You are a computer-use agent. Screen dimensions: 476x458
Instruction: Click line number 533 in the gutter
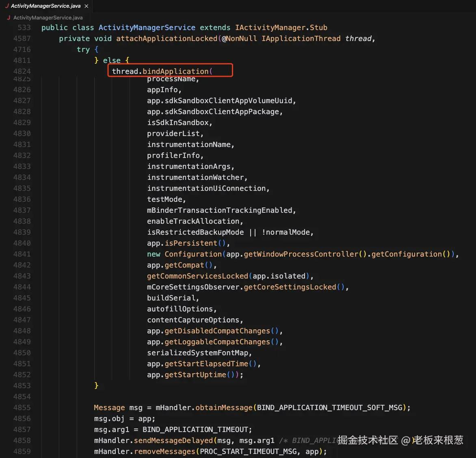[24, 28]
